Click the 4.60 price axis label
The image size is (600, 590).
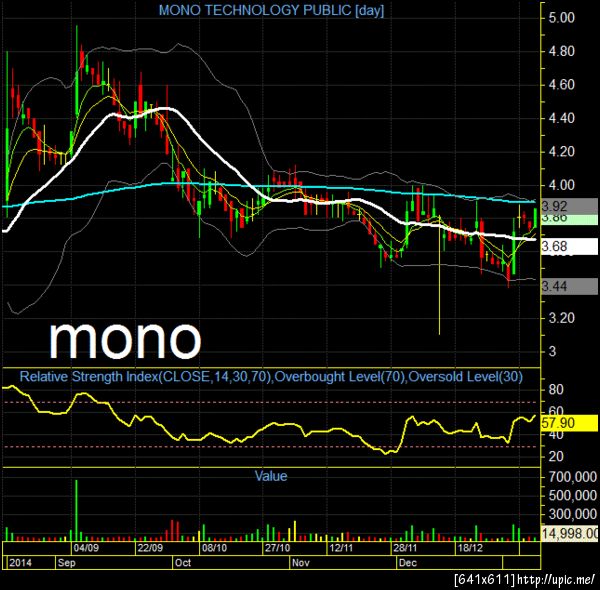pos(561,85)
